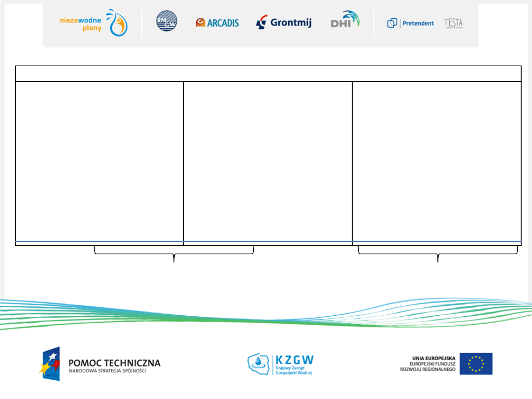Click the DHI logo
This screenshot has height=399, width=532.
[345, 21]
